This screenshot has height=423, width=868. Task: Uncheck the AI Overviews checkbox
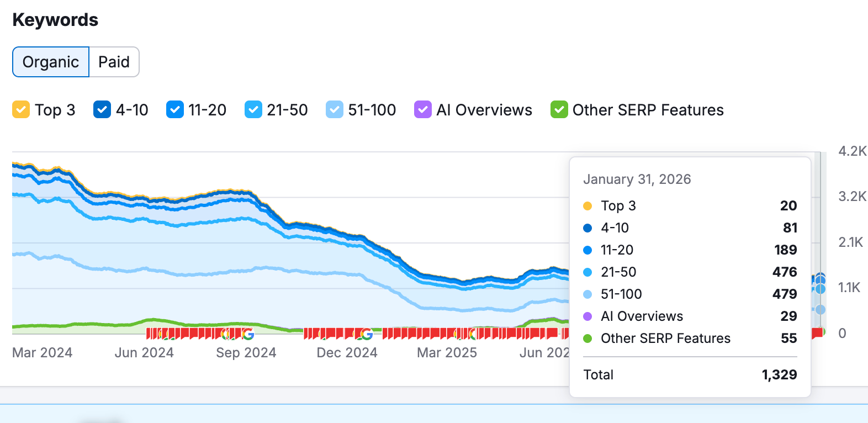tap(422, 110)
